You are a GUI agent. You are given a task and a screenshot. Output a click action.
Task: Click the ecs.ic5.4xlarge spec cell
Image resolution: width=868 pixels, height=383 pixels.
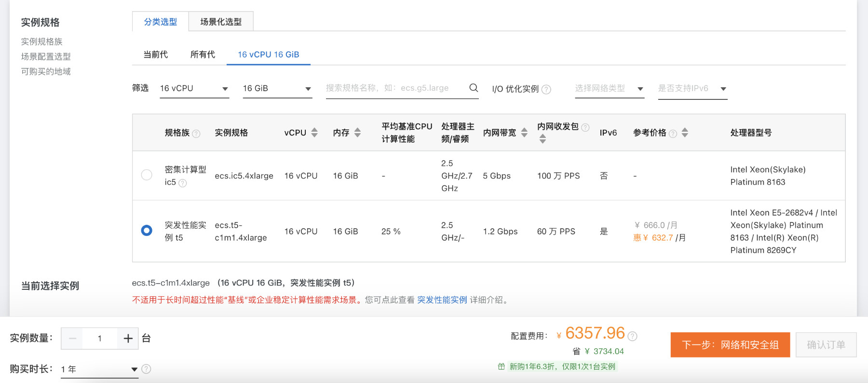(x=244, y=176)
